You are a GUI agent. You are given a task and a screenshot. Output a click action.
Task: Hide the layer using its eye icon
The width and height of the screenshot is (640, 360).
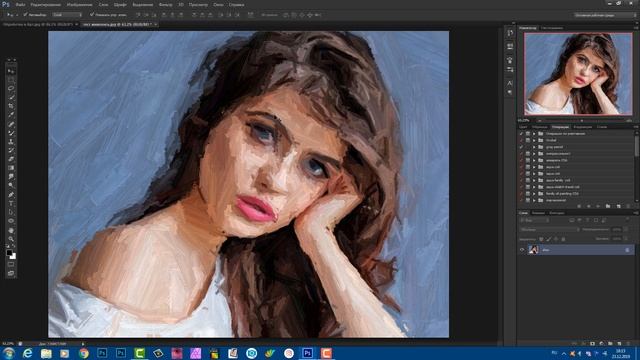522,250
